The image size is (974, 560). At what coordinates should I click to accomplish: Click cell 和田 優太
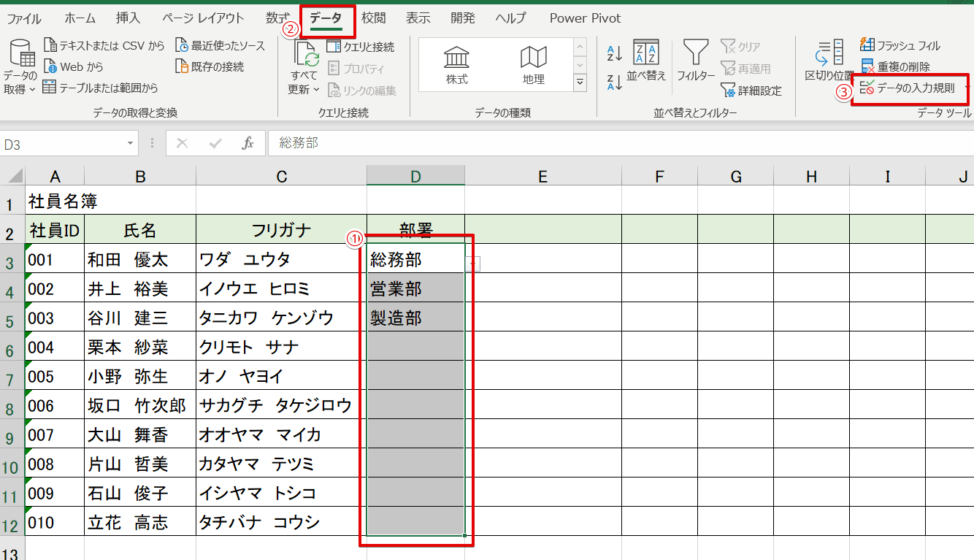pos(140,259)
